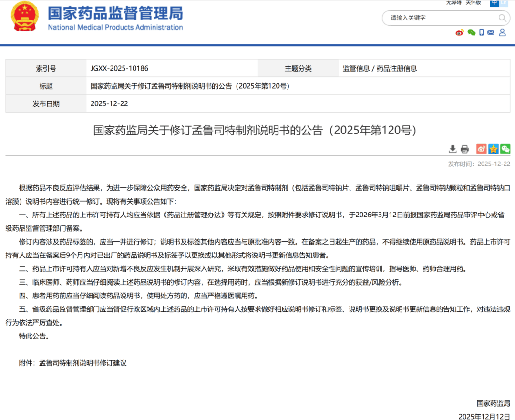Share the announcement to QZone
Viewport: 515px width, 420px height.
pos(493,149)
